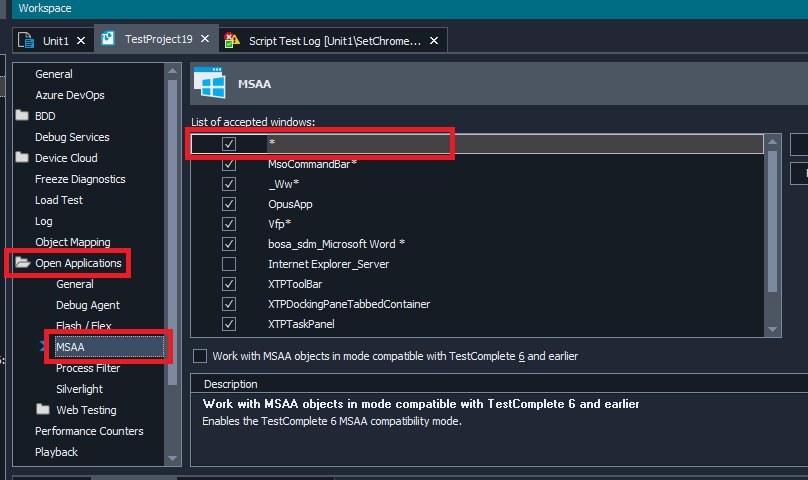The image size is (808, 480).
Task: Select General under Open Applications
Action: 75,284
